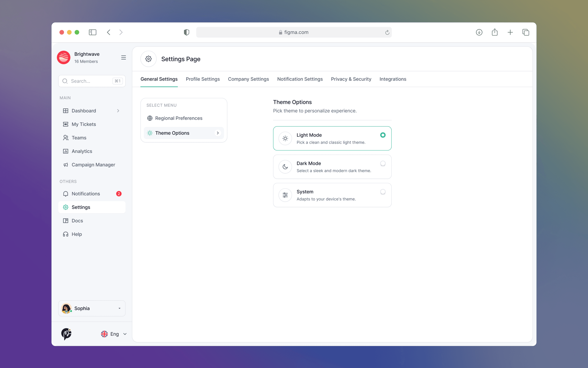588x368 pixels.
Task: Click the Teams people icon
Action: pos(66,138)
